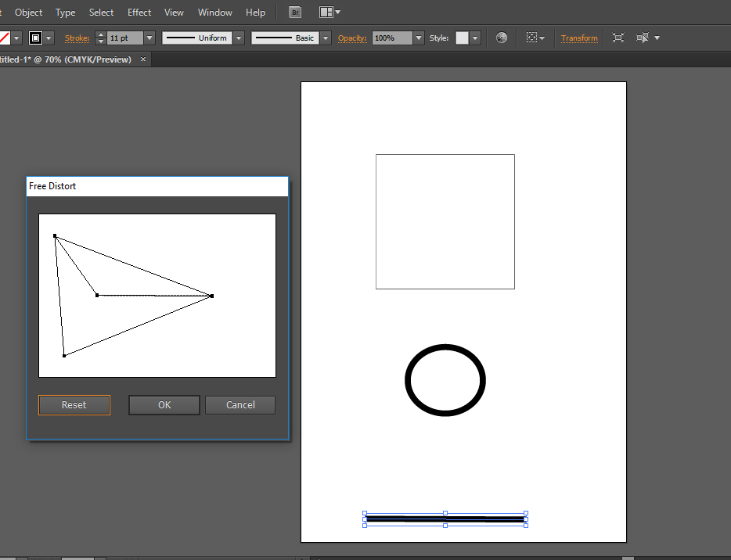
Task: Select the Recolor Artwork icon
Action: [x=502, y=37]
